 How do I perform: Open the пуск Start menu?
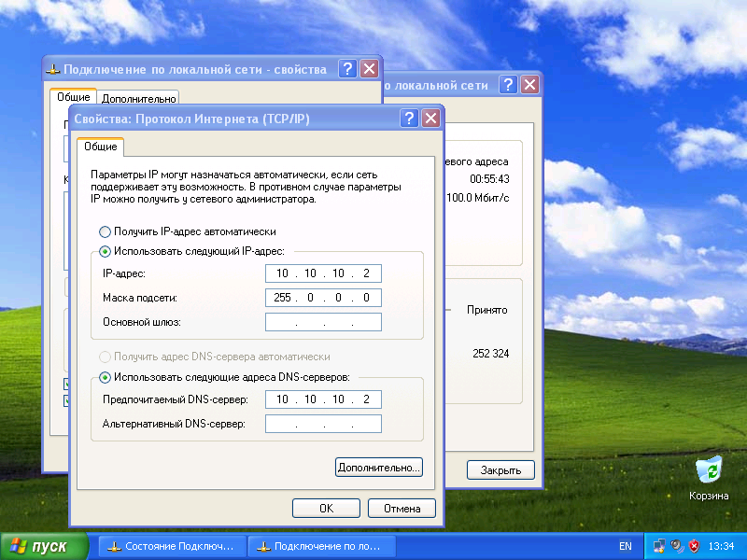(44, 546)
